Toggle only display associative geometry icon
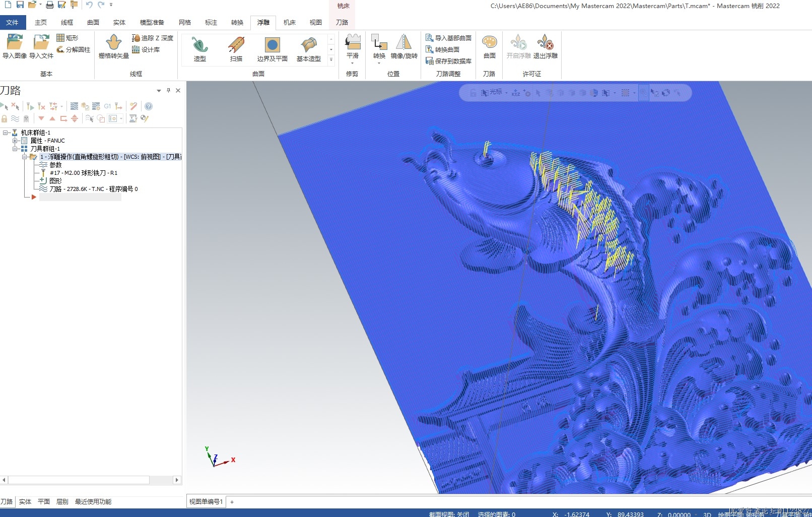This screenshot has height=517, width=812. tap(101, 118)
